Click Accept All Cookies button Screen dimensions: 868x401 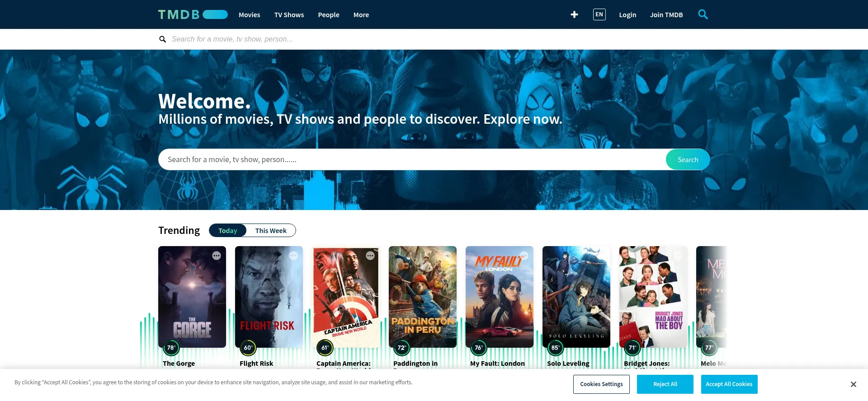point(729,384)
